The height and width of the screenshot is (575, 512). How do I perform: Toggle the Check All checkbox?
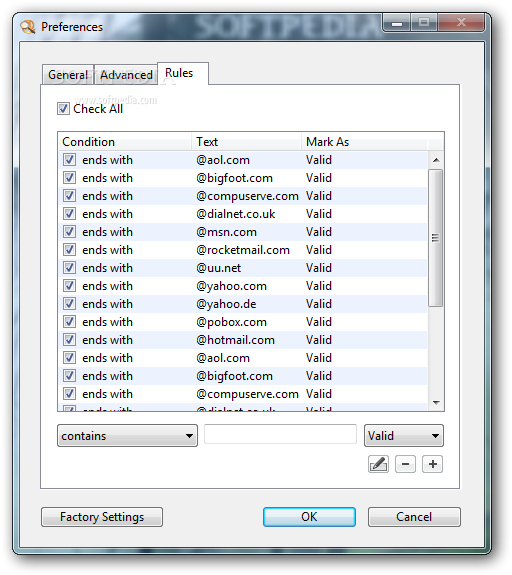click(x=63, y=109)
